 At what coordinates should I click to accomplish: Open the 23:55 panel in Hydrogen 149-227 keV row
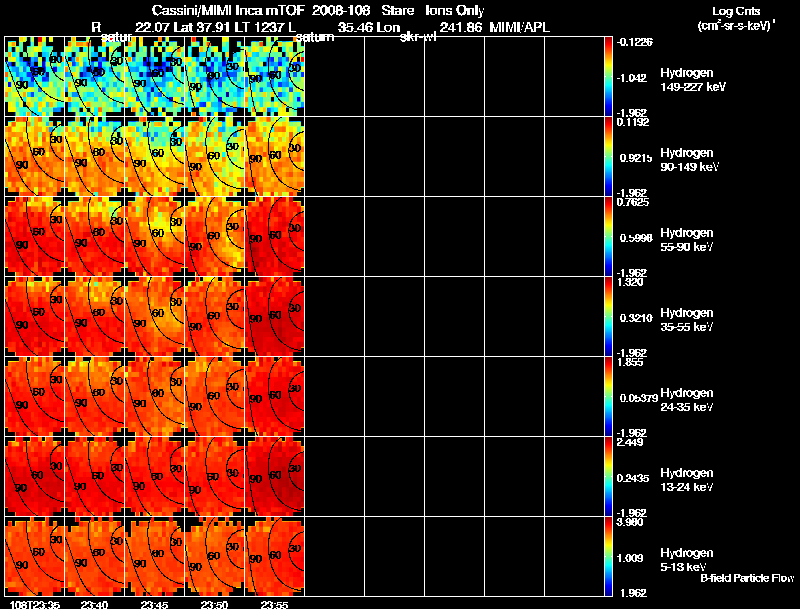[274, 76]
